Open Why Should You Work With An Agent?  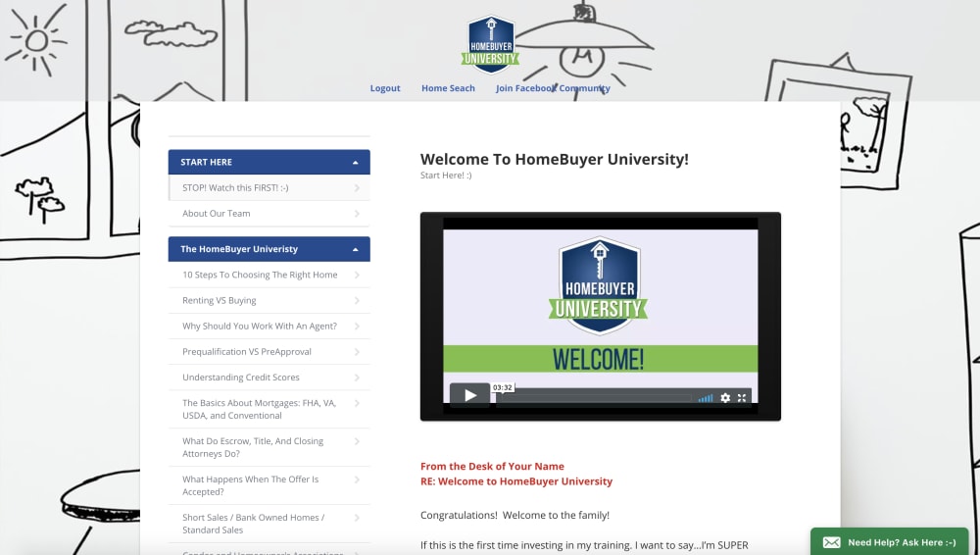[x=269, y=326]
